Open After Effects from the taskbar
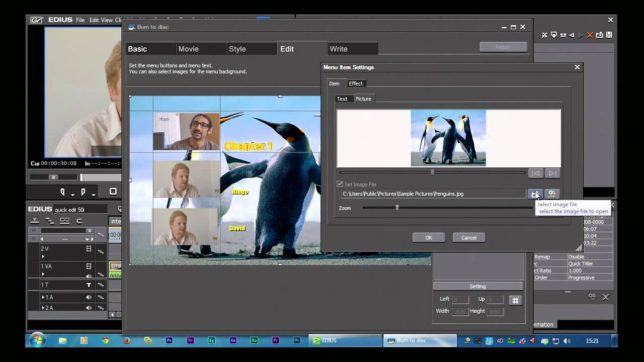 click(x=233, y=340)
